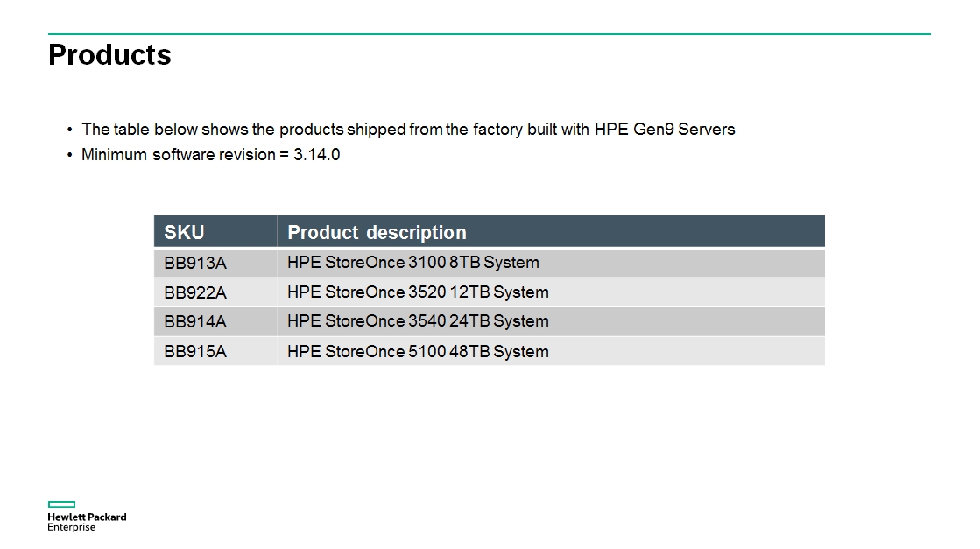Click the 'HPE Gen9 Servers' phrase
Viewport: 980px width, 549px height.
click(665, 130)
